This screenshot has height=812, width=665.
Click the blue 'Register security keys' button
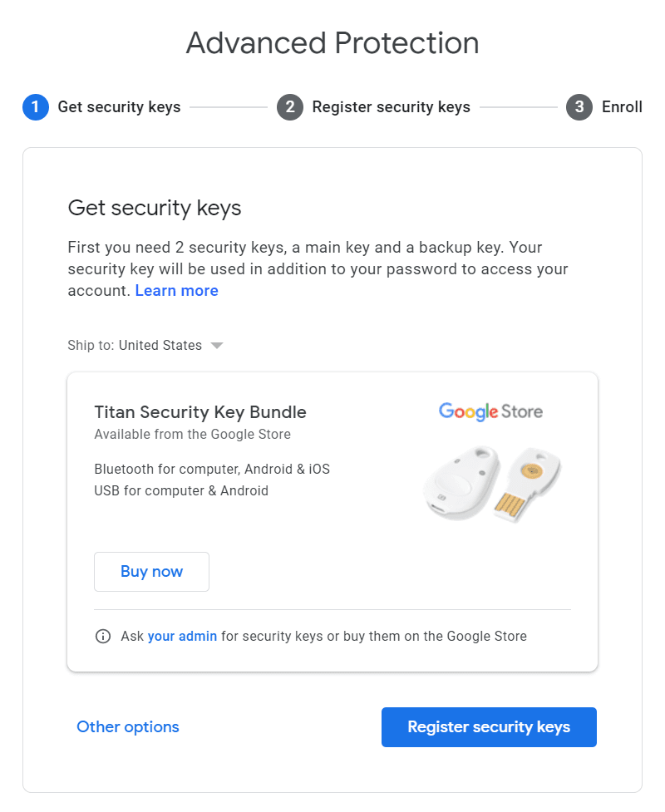pyautogui.click(x=489, y=727)
